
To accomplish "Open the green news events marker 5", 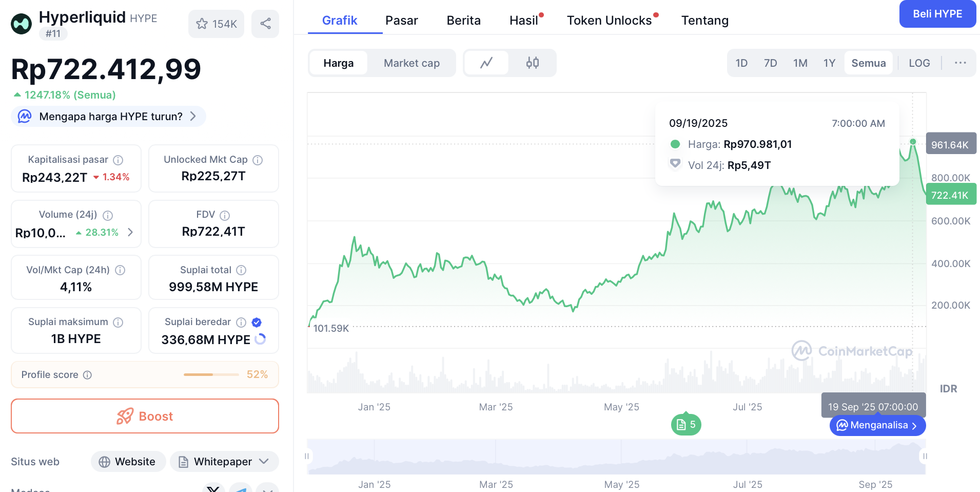I will (x=686, y=424).
